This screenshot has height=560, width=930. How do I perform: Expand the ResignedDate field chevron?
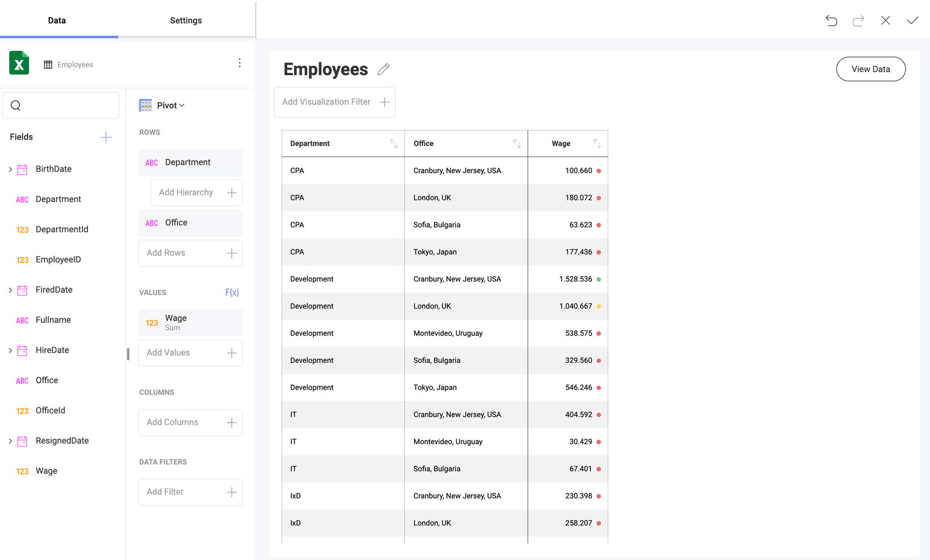[10, 441]
